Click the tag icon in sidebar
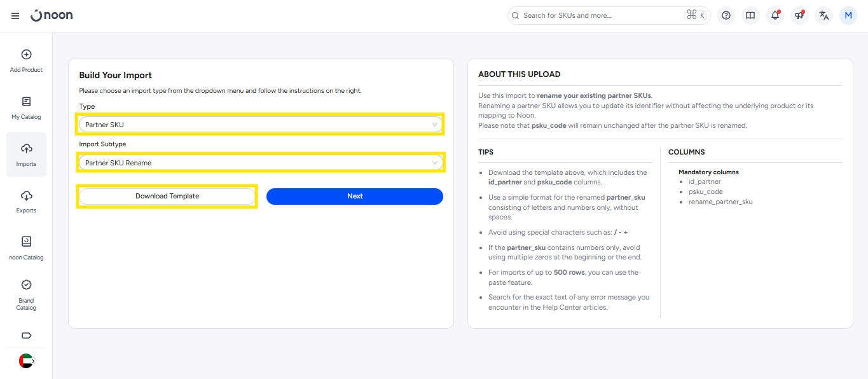This screenshot has width=868, height=379. [26, 335]
